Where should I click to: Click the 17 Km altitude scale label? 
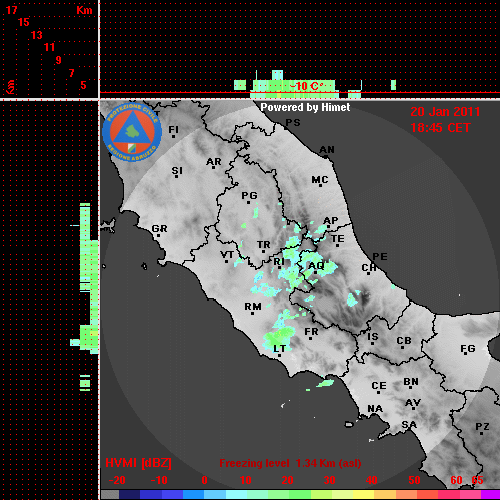[x=11, y=10]
